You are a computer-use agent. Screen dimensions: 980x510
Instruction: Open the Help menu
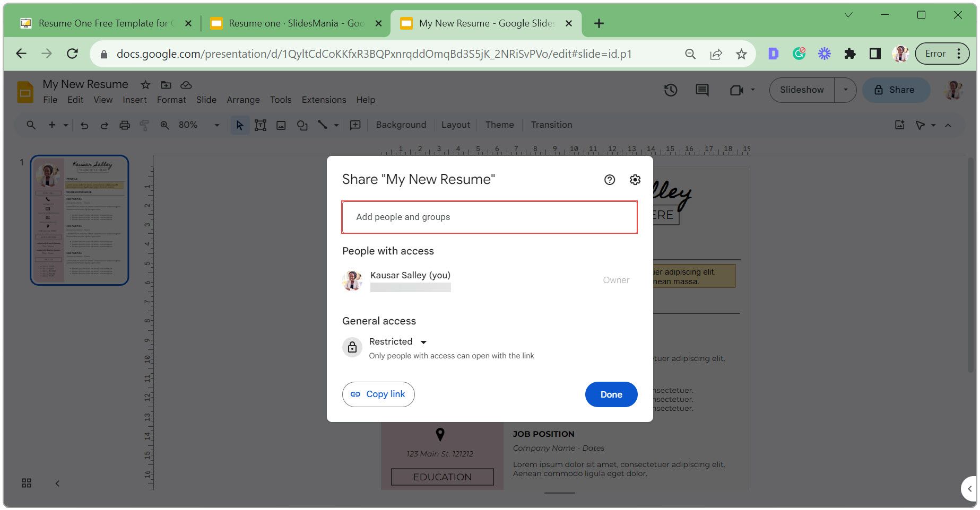click(366, 100)
